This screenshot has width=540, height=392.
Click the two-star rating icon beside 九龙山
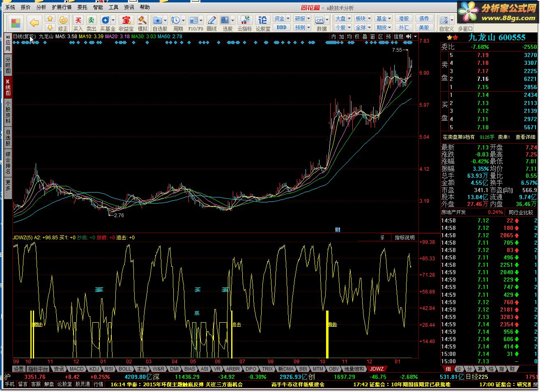[452, 37]
